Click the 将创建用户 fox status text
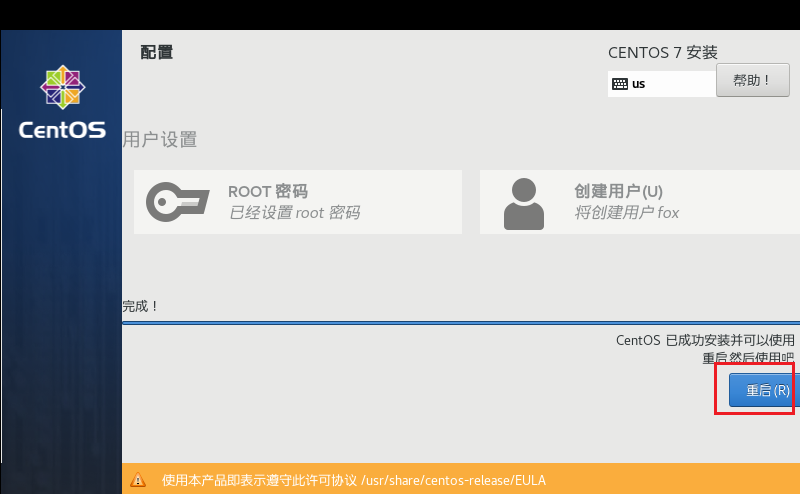Image resolution: width=800 pixels, height=494 pixels. tap(627, 212)
